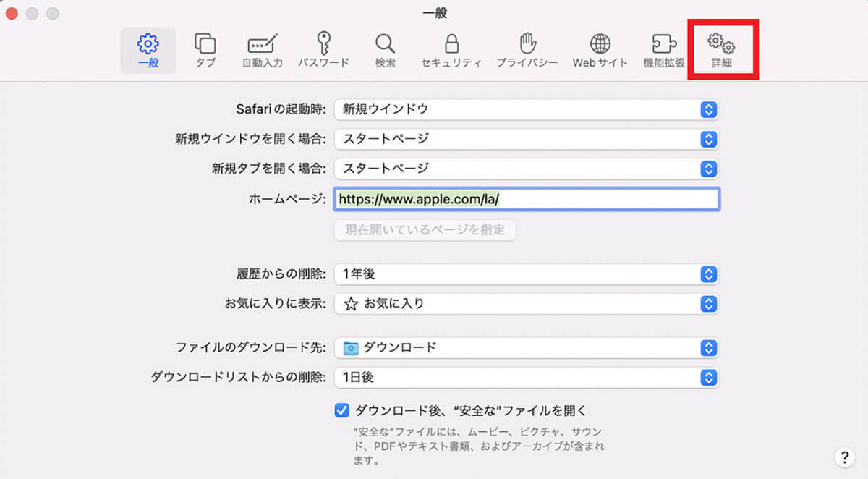Open プライバシー (Privacy) hand icon

pyautogui.click(x=527, y=49)
